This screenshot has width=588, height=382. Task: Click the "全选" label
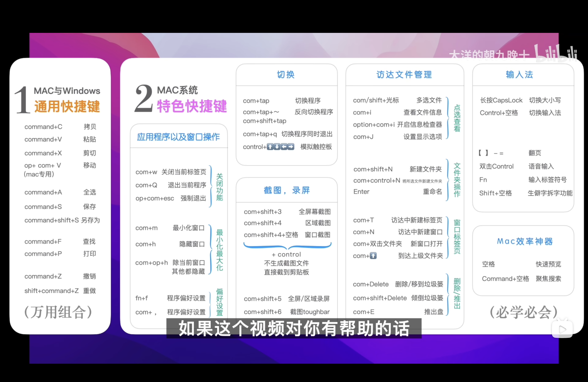(x=89, y=192)
